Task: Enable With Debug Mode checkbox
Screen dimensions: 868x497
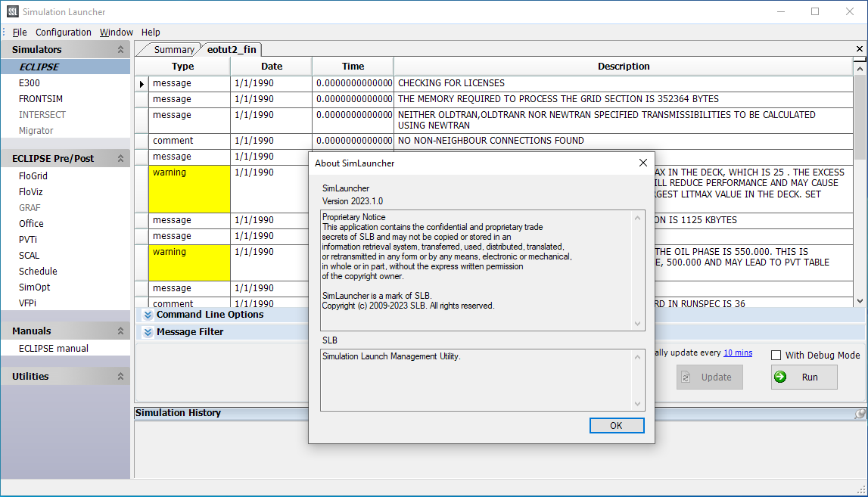Action: (x=776, y=356)
